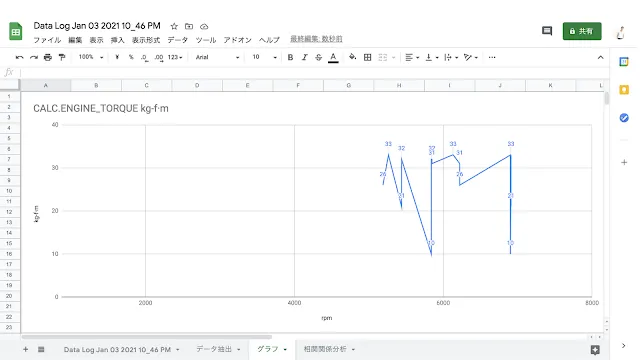640x360 pixels.
Task: Move document with the folder icon
Action: 189,27
